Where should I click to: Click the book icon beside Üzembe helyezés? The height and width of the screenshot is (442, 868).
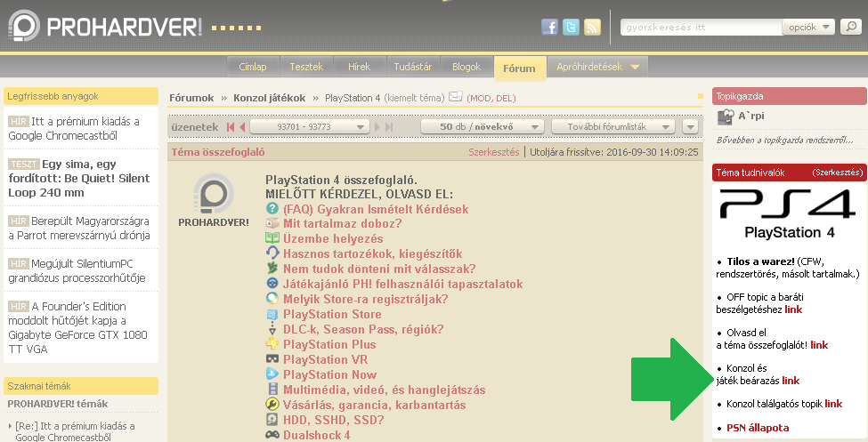coord(272,238)
